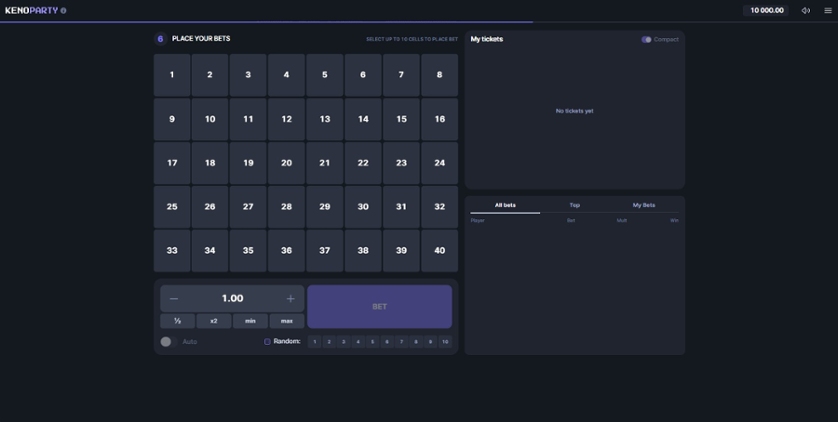Image resolution: width=838 pixels, height=422 pixels.
Task: Set bet to min amount
Action: click(250, 321)
